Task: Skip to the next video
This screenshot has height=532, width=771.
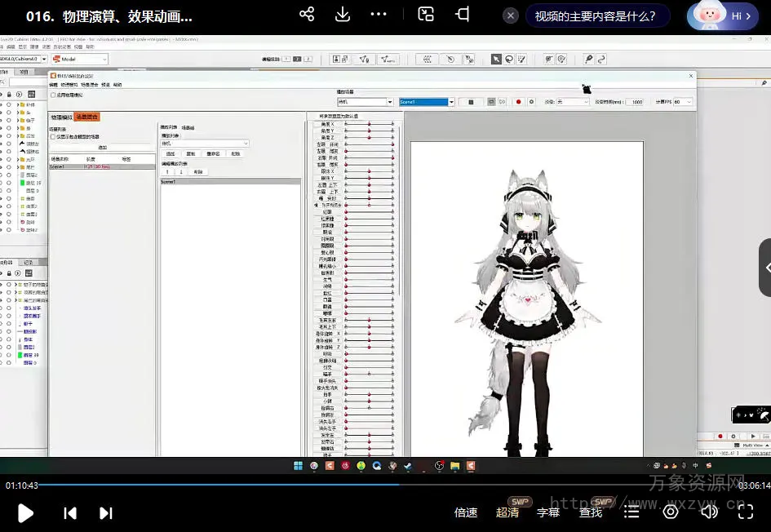Action: click(x=105, y=512)
